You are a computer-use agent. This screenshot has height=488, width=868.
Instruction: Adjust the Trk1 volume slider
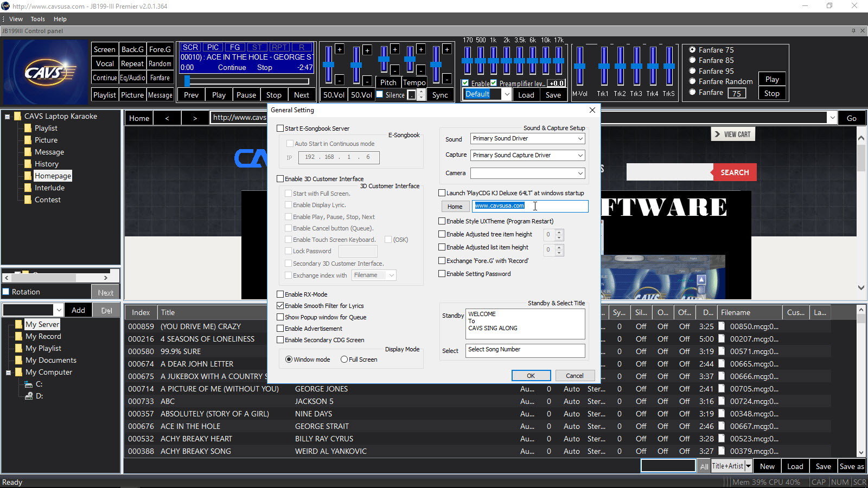(604, 66)
